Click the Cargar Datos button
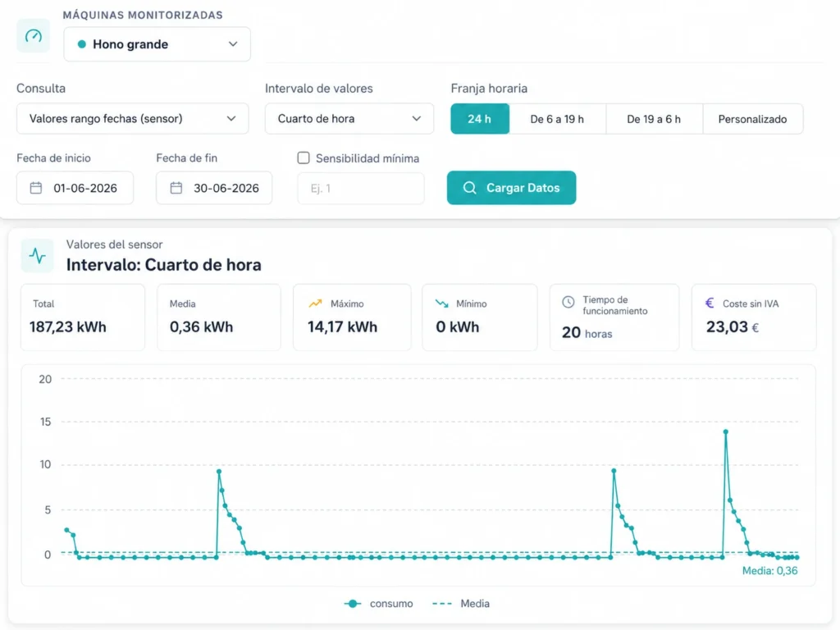This screenshot has height=630, width=840. (512, 188)
